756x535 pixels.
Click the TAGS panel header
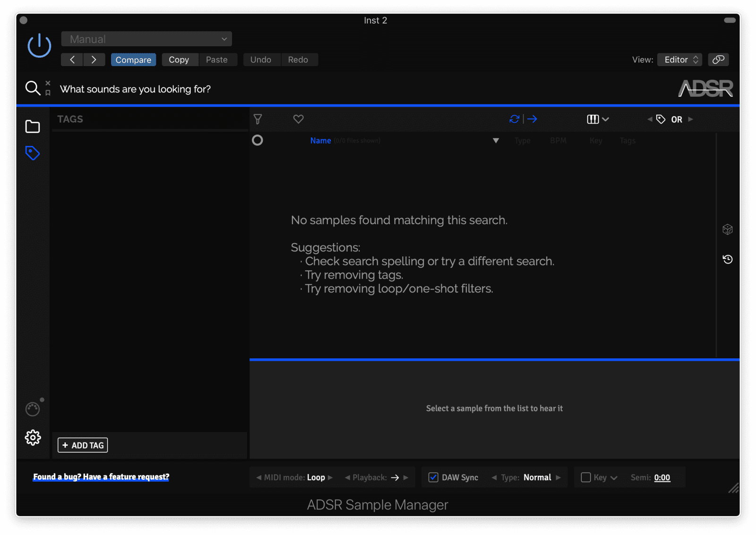click(x=70, y=119)
